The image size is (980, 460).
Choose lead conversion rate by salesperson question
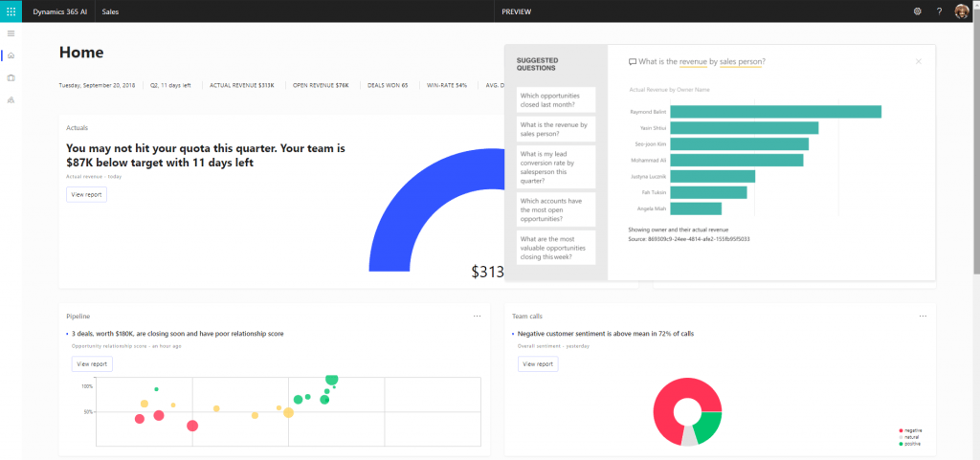[556, 167]
